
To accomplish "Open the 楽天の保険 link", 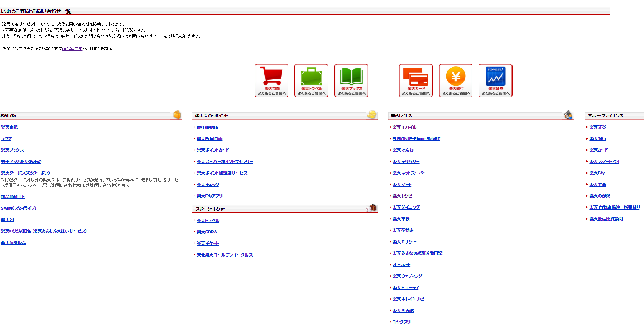I will [x=600, y=196].
